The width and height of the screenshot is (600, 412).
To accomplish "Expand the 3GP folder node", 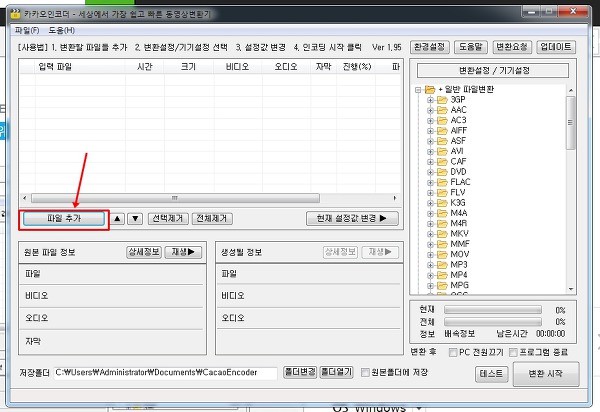I will pyautogui.click(x=430, y=100).
